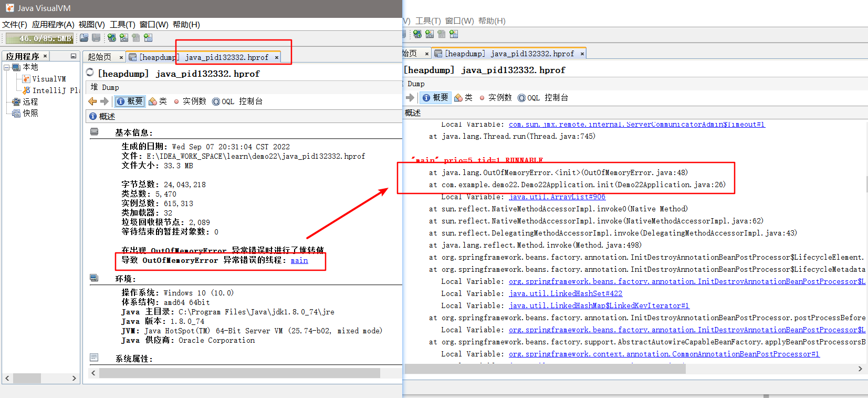Select heapdump java_pid132332.hprof tab in left window
The width and height of the screenshot is (868, 398).
coord(204,57)
